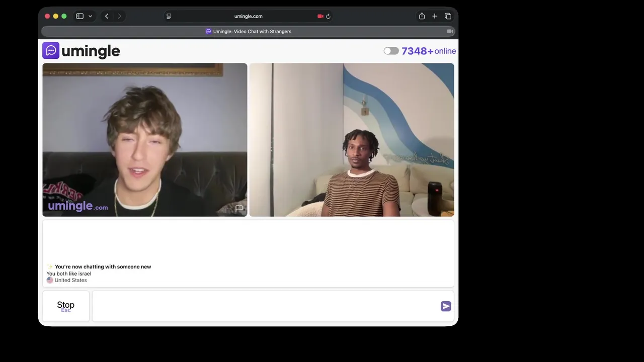
Task: Click 'You both like israel' text
Action: tap(69, 274)
